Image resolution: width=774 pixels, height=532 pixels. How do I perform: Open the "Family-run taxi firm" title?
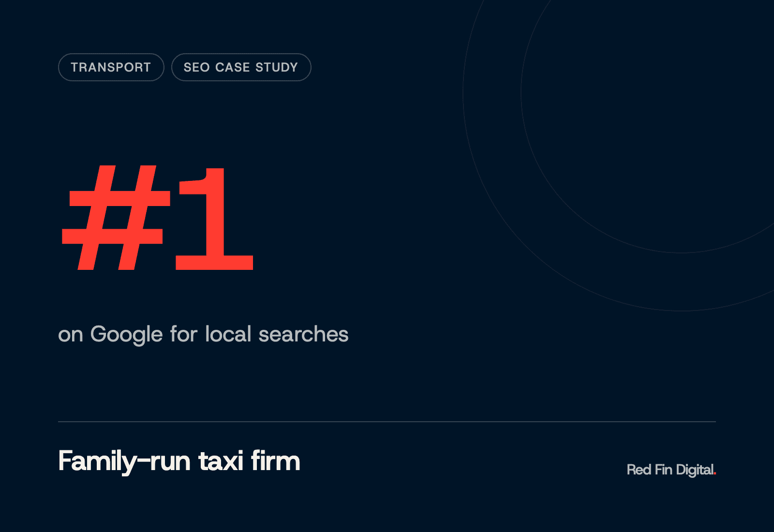point(179,461)
